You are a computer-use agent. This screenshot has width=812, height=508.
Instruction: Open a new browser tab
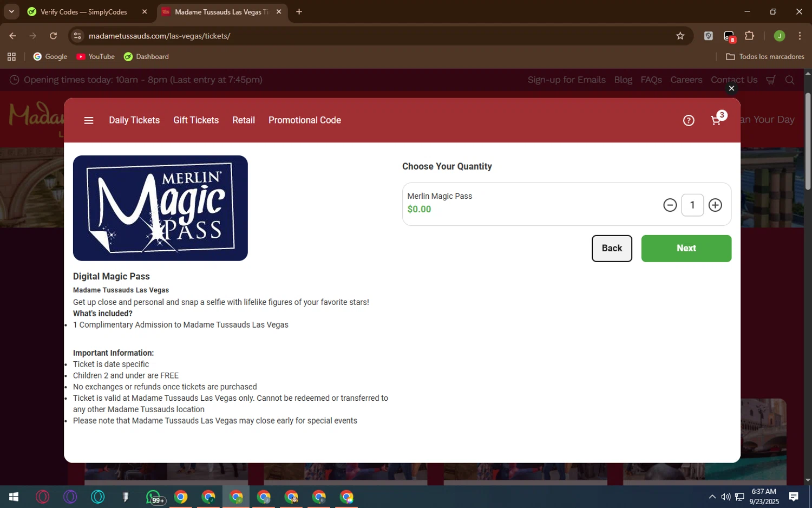(299, 12)
